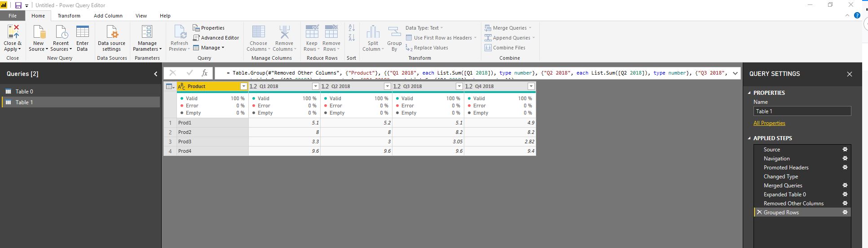Switch to the Home tab

pyautogui.click(x=38, y=16)
